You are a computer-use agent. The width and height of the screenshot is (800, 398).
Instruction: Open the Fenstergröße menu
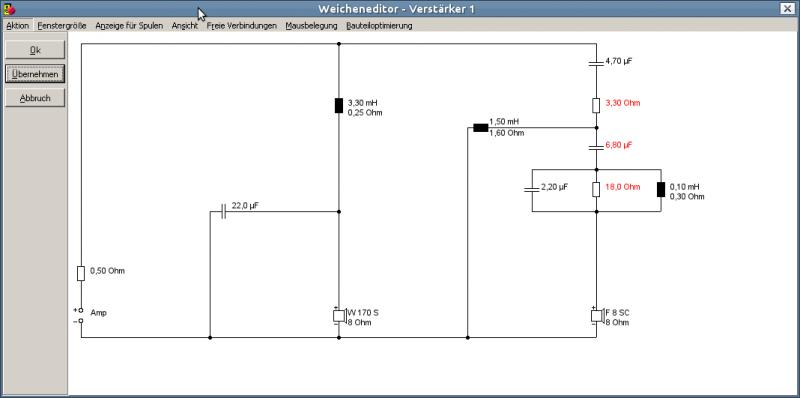tap(62, 26)
